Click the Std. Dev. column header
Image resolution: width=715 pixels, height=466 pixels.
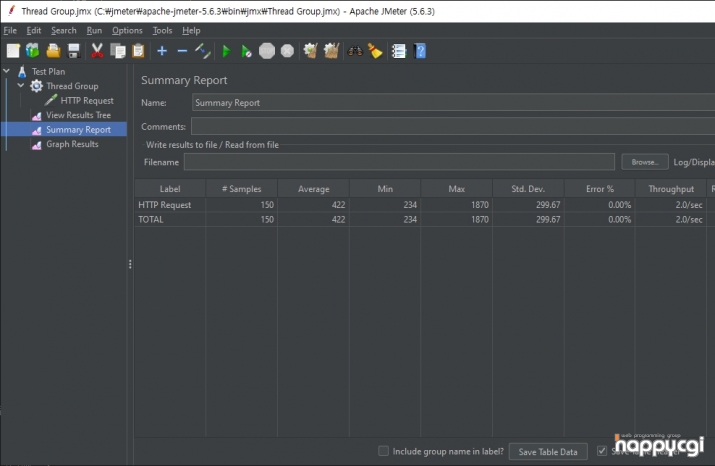tap(528, 188)
